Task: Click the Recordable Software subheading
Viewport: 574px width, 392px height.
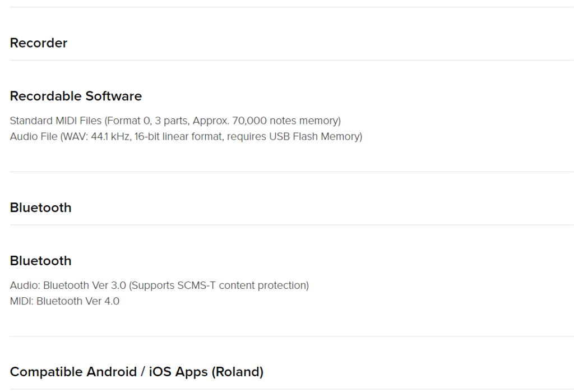Action: pyautogui.click(x=76, y=96)
